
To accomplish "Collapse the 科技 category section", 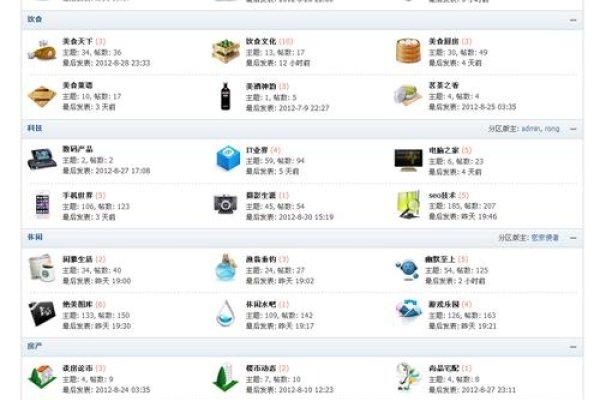I will (573, 129).
